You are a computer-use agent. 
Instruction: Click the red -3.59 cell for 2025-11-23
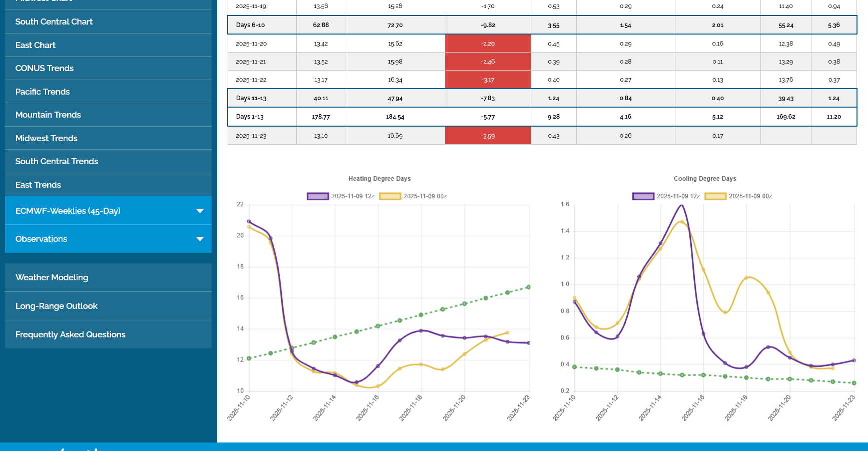click(x=488, y=136)
